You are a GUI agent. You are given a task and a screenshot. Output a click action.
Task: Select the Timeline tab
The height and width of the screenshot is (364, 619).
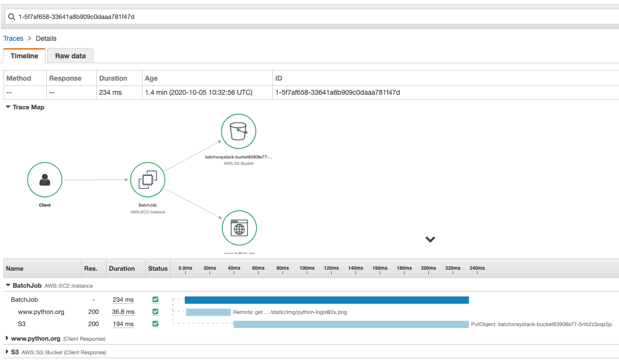tap(24, 55)
